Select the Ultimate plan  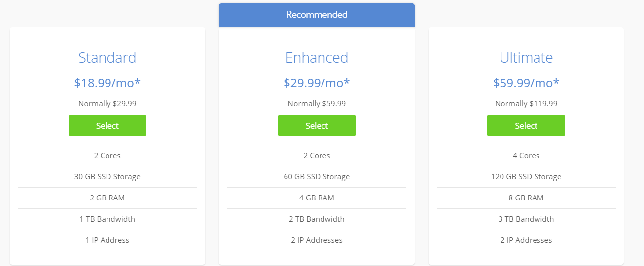(526, 126)
